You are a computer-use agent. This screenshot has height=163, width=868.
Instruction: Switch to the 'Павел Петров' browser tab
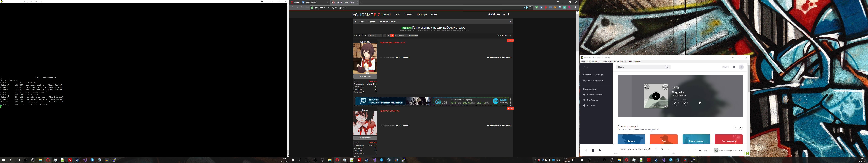(315, 2)
